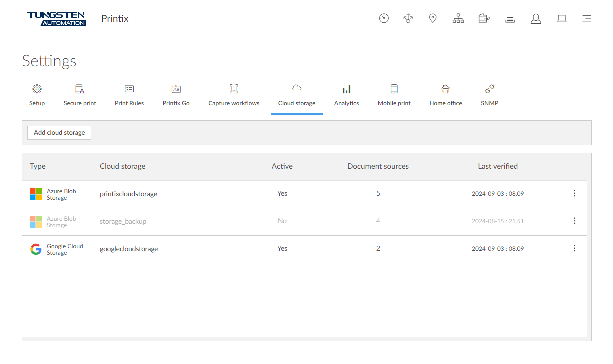Click the print queues stack icon
Screen dimensions: 613x364
(510, 19)
